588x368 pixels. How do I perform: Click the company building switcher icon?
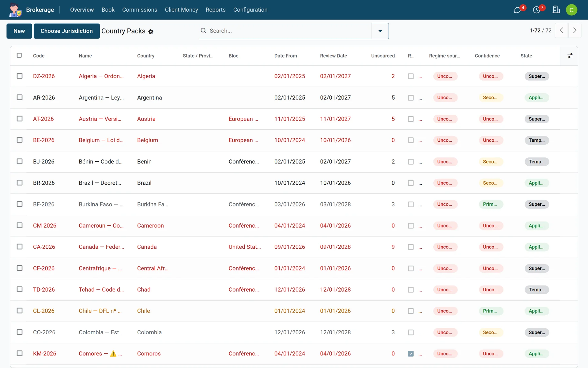tap(556, 10)
